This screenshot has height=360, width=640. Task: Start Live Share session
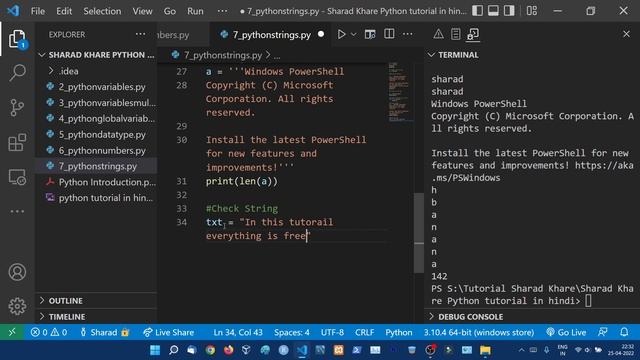168,332
